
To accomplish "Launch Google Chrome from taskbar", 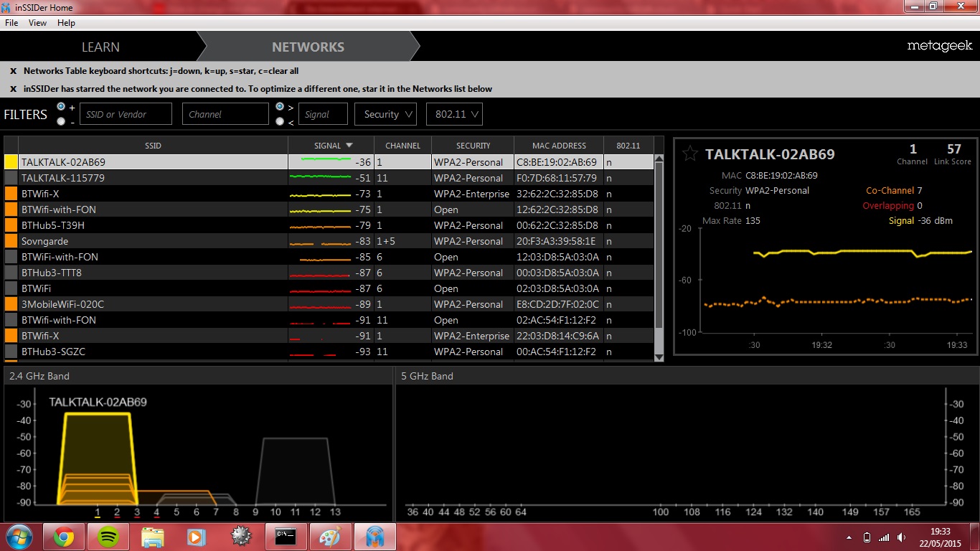I will [x=64, y=537].
